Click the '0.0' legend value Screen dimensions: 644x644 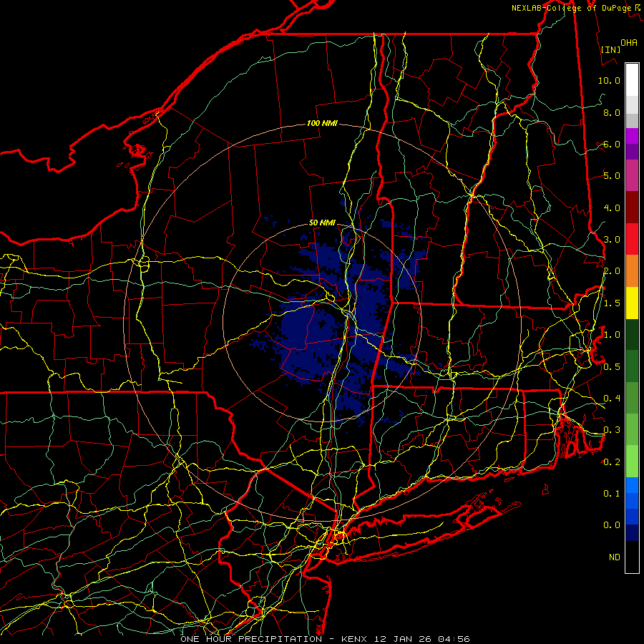(612, 525)
